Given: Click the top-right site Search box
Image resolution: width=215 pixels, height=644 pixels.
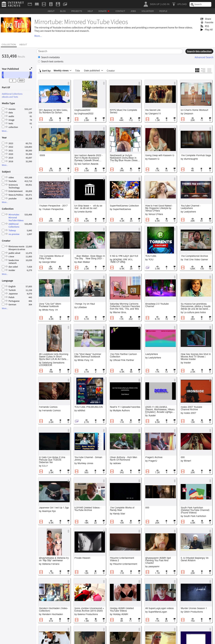Looking at the screenshot, I should point(200,4).
